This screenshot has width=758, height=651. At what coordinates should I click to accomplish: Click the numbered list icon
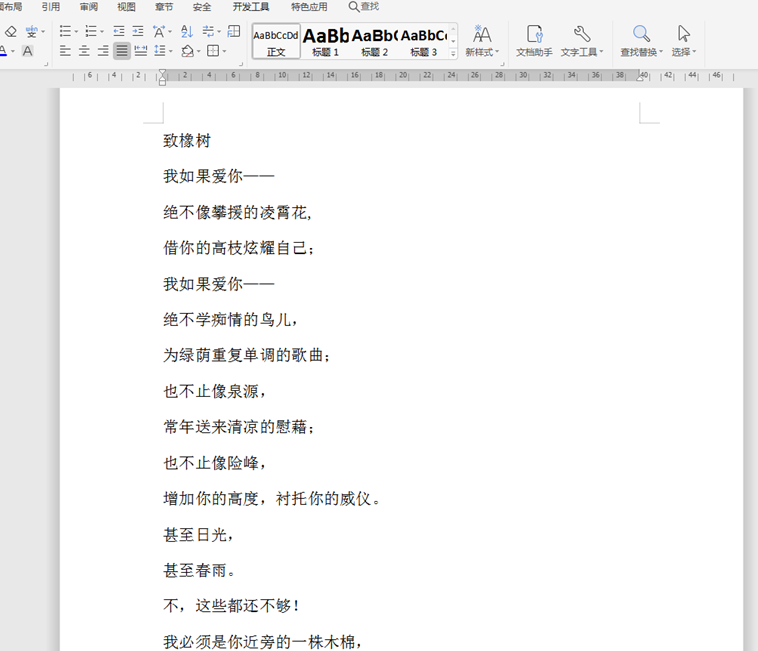(x=91, y=31)
